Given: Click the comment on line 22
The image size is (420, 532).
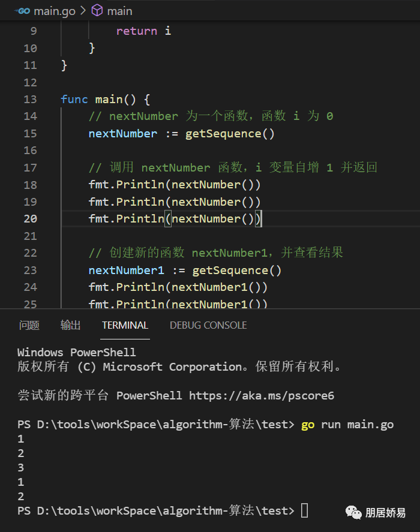Looking at the screenshot, I should click(x=216, y=253).
